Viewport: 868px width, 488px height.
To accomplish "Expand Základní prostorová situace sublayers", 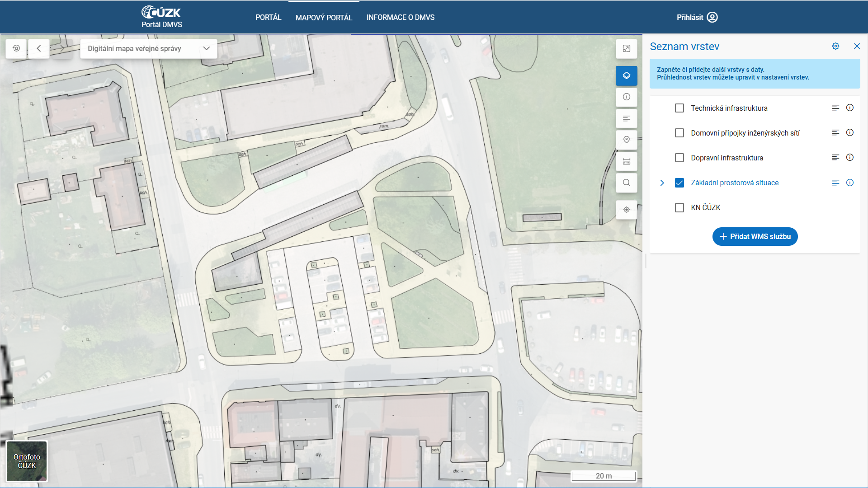I will pyautogui.click(x=662, y=183).
